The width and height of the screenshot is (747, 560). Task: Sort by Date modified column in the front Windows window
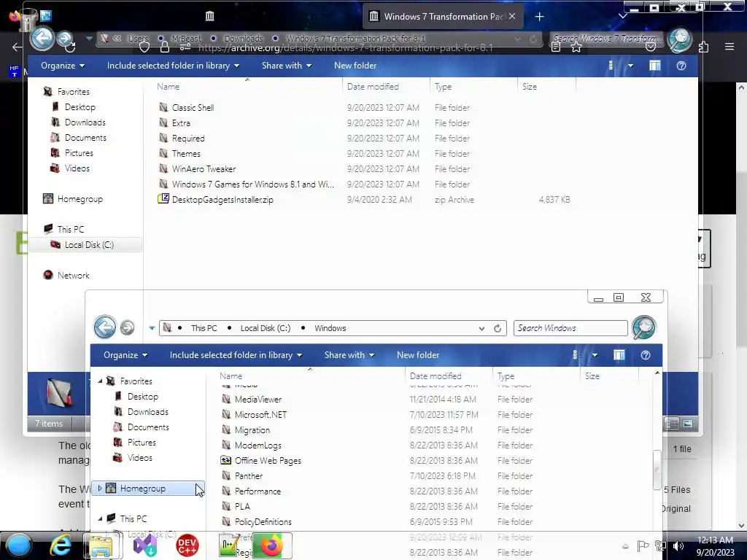click(x=449, y=376)
